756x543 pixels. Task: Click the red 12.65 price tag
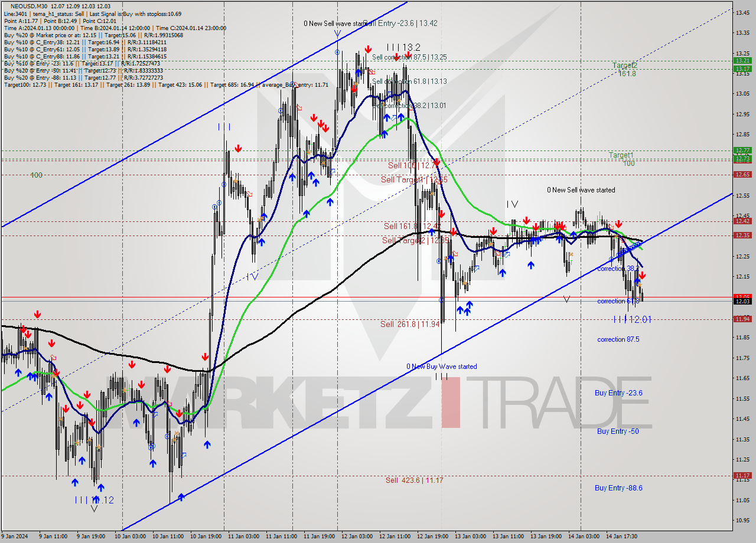tap(742, 175)
